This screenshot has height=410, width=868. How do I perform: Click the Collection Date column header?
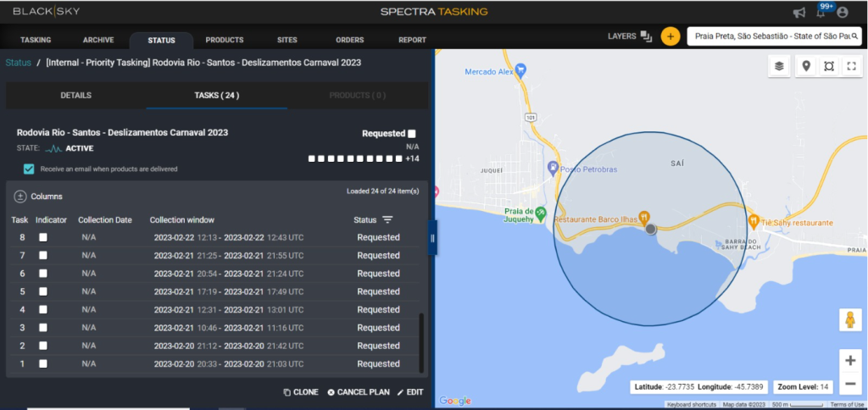[x=105, y=219]
